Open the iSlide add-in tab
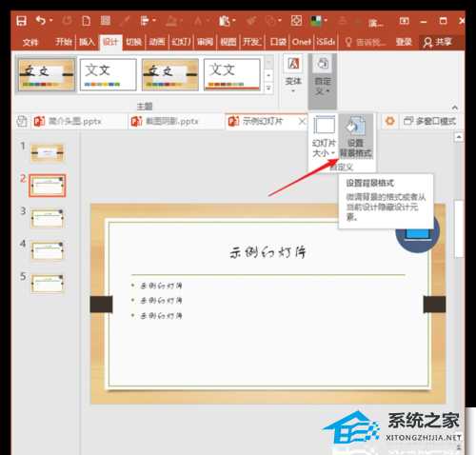The image size is (476, 455). coord(326,42)
